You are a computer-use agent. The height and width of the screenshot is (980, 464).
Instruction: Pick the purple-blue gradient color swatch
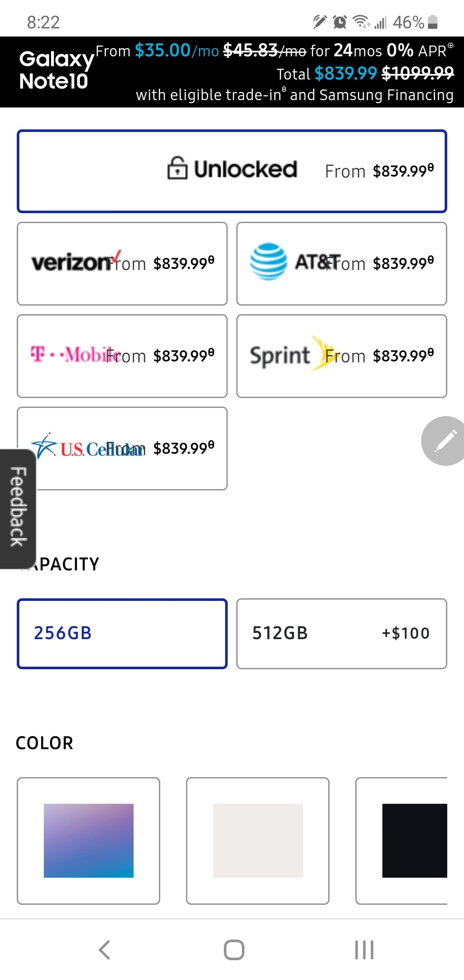coord(89,841)
